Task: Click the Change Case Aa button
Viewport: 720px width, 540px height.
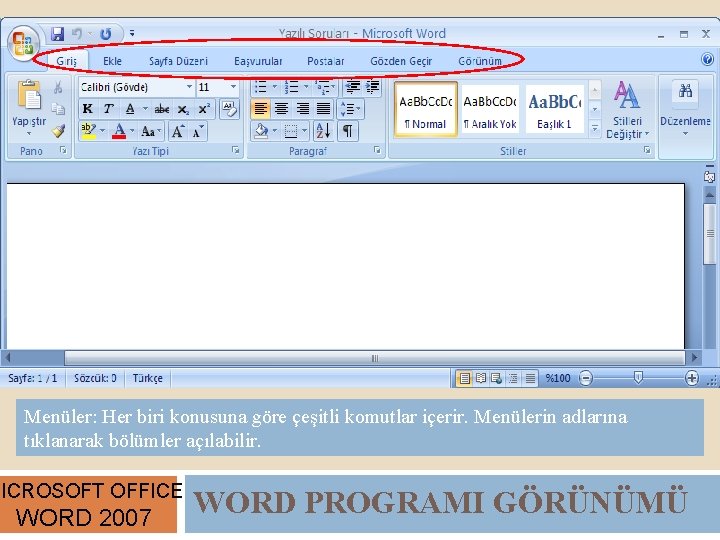Action: click(x=150, y=132)
